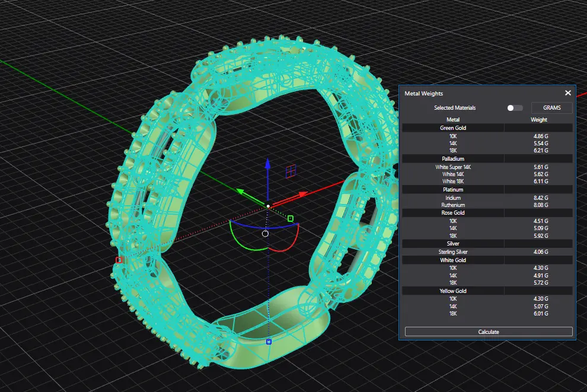The width and height of the screenshot is (587, 392).
Task: Click the green Y-axis gizmo arrow
Action: [x=241, y=192]
